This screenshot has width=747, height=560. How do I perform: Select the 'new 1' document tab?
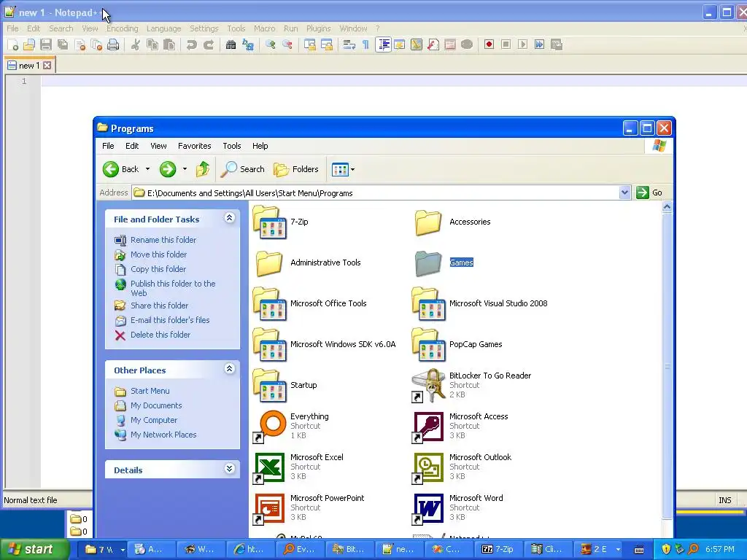29,65
